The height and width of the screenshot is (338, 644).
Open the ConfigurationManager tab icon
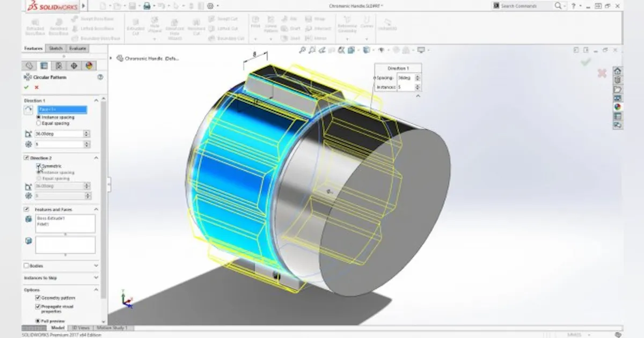[x=59, y=65]
